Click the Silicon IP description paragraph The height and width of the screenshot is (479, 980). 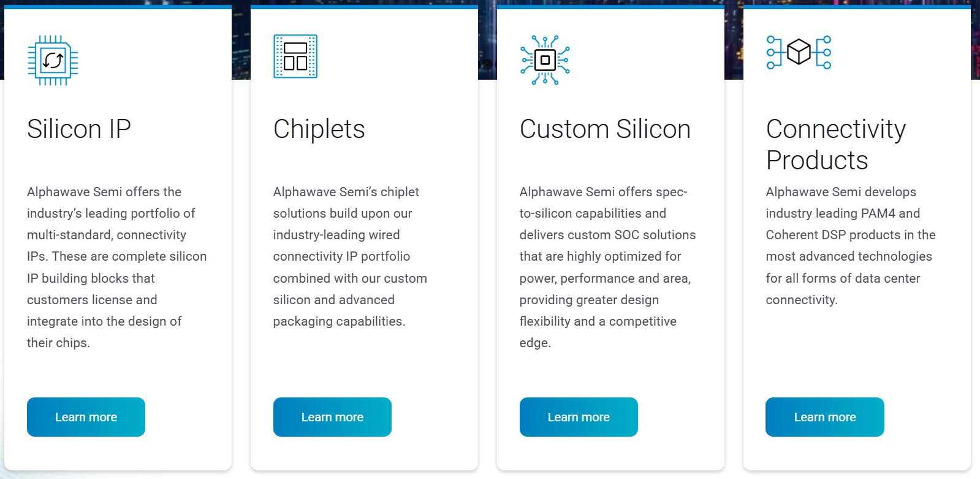pos(117,267)
